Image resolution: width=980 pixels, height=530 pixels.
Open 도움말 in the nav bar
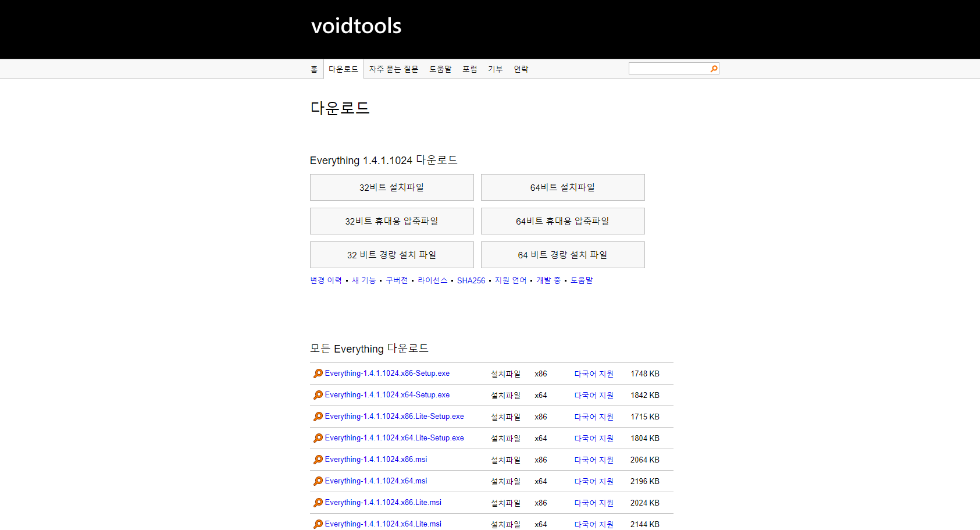click(440, 69)
